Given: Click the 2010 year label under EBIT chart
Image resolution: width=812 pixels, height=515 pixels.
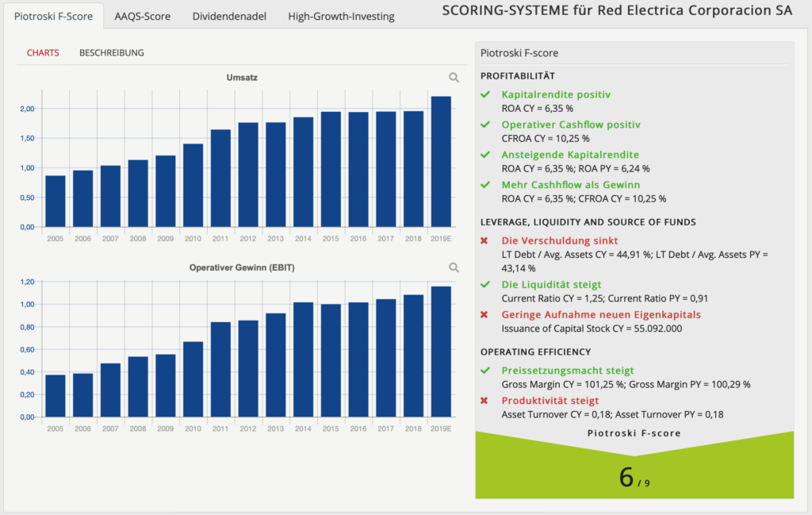Looking at the screenshot, I should [x=193, y=429].
